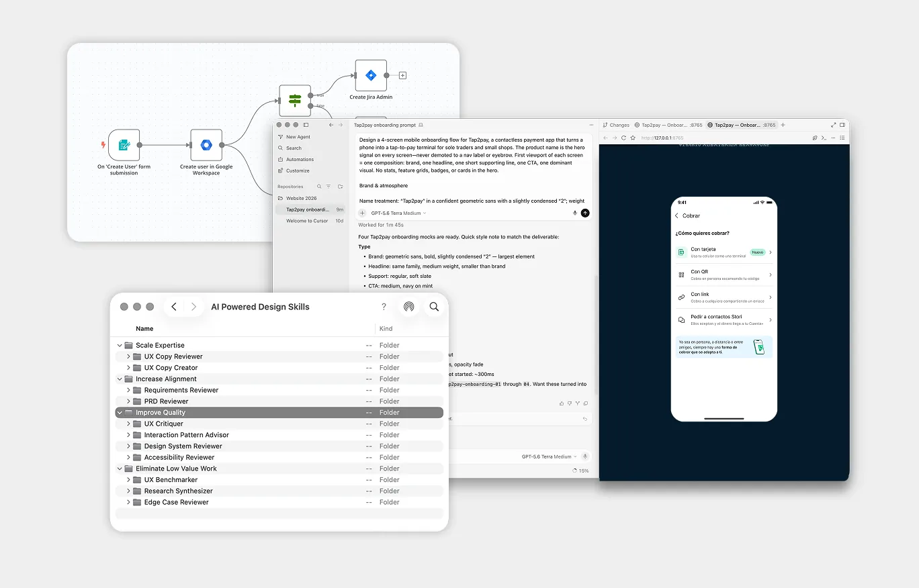Viewport: 919px width, 588px height.
Task: Click microphone in the bottom composer
Action: [584, 456]
